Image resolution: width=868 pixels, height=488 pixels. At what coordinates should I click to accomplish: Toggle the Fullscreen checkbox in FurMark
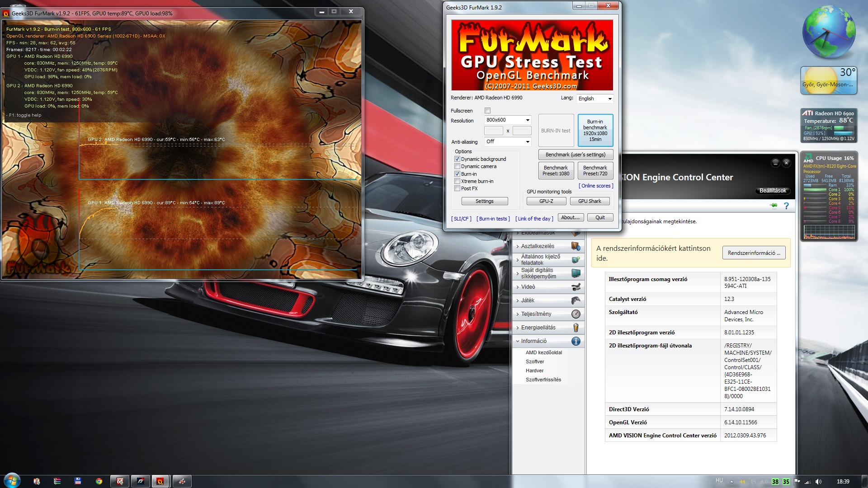pos(487,111)
